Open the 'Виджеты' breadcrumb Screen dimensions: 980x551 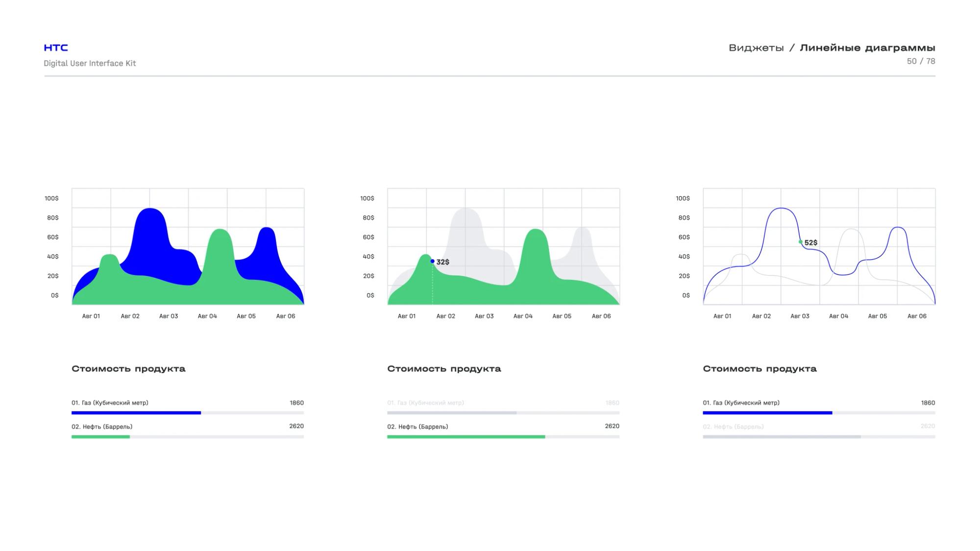(756, 48)
